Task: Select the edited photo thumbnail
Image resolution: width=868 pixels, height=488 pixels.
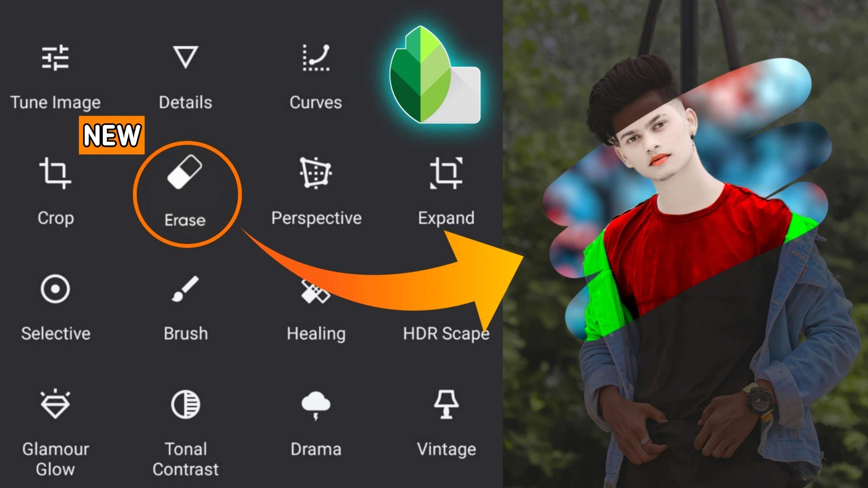Action: pyautogui.click(x=685, y=244)
